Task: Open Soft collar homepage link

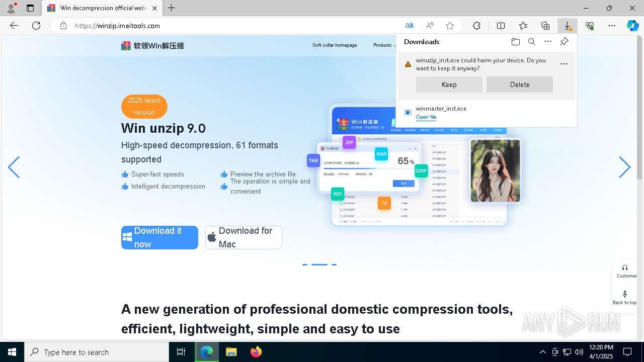Action: coord(335,45)
